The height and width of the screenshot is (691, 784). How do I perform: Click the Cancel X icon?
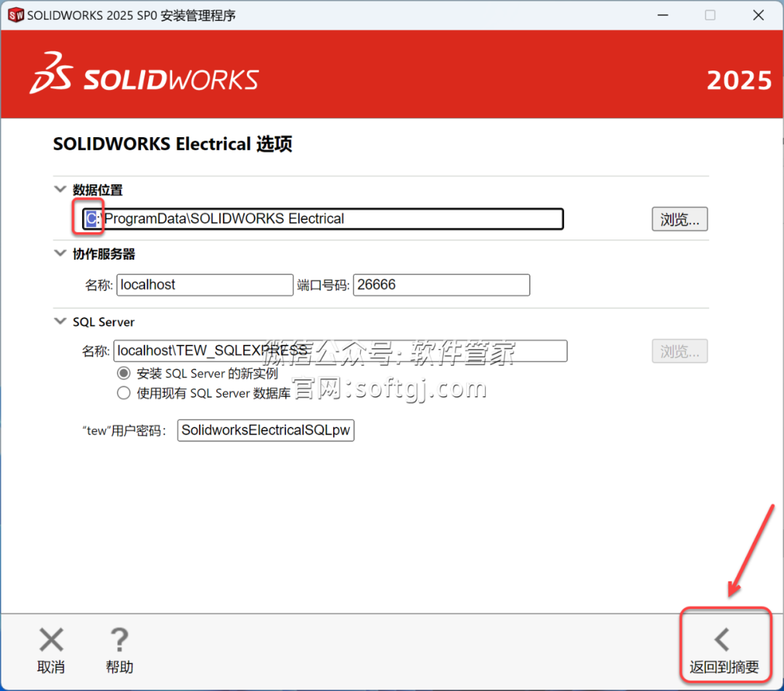click(x=52, y=639)
